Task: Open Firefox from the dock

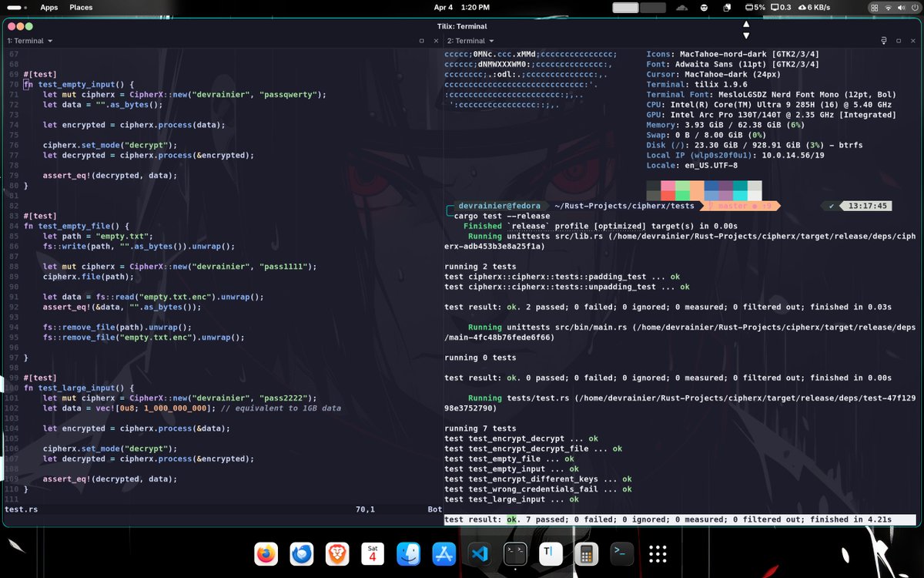Action: pos(266,553)
